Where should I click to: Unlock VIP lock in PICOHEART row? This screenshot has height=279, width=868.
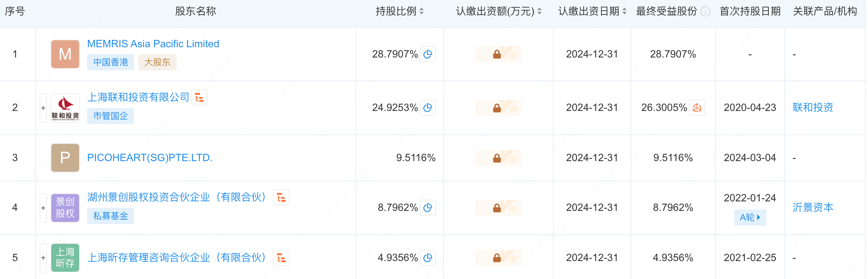(x=498, y=158)
